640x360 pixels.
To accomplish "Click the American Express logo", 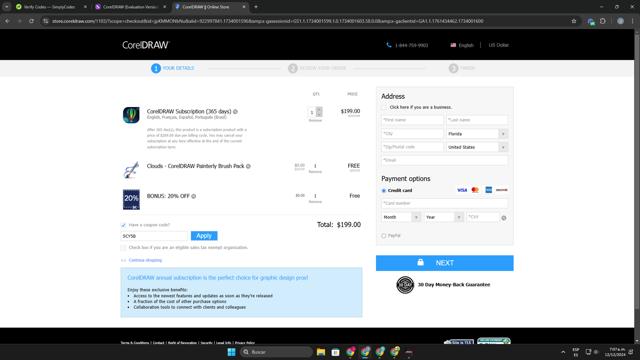I will (488, 190).
